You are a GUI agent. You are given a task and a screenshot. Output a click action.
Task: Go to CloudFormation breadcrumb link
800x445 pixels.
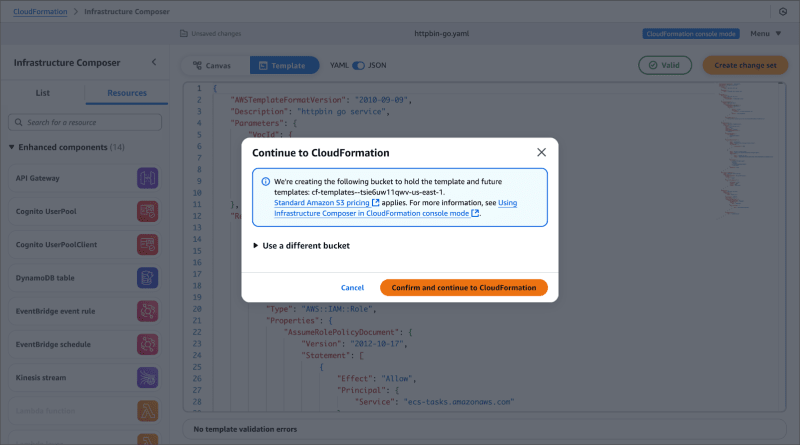tap(40, 11)
